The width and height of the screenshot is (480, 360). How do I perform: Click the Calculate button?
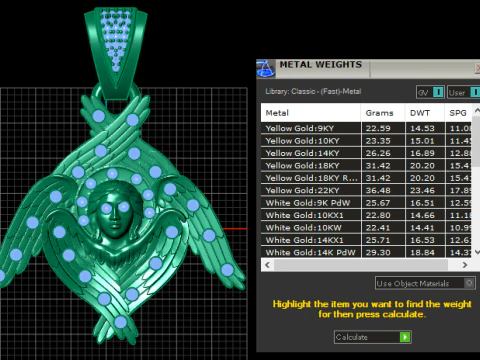[x=373, y=337]
